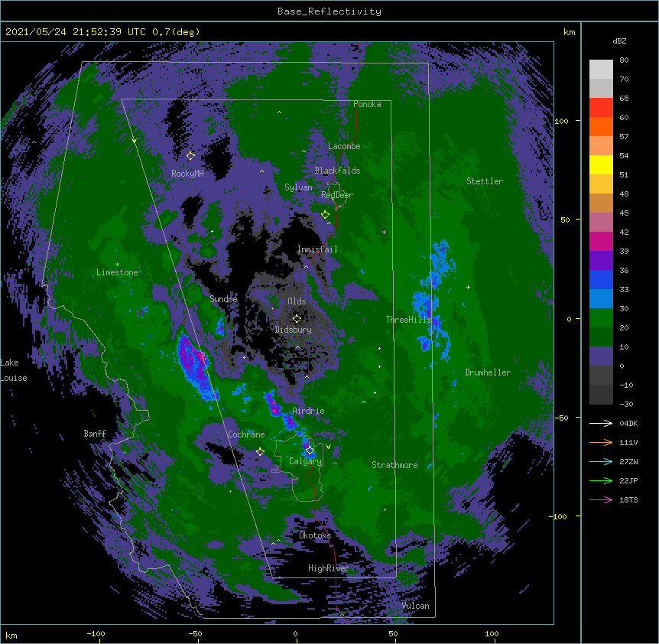Select the yellow diamond marker near RockyMH
This screenshot has height=644, width=659.
click(x=190, y=156)
